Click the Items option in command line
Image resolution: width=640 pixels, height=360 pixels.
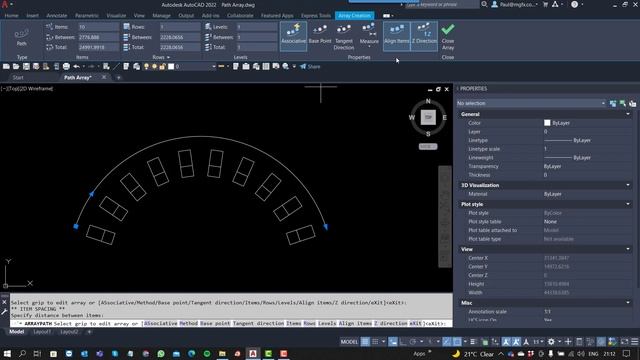pos(293,323)
